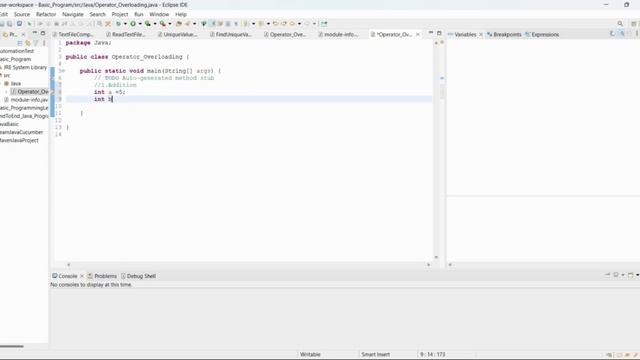The height and width of the screenshot is (360, 640).
Task: Close the active *Operator_Ov editor tab
Action: tap(418, 35)
